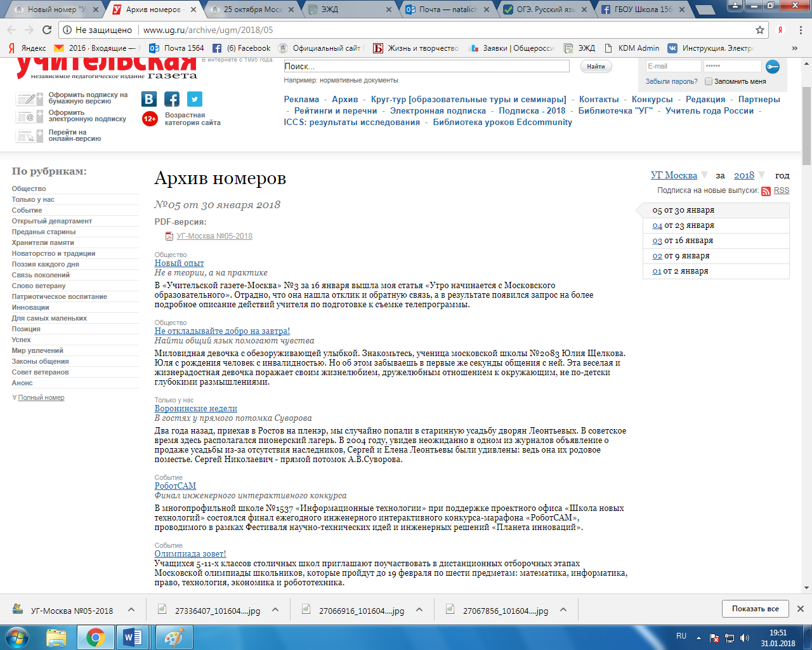This screenshot has height=650, width=812.
Task: Close the downloads bar
Action: point(801,609)
